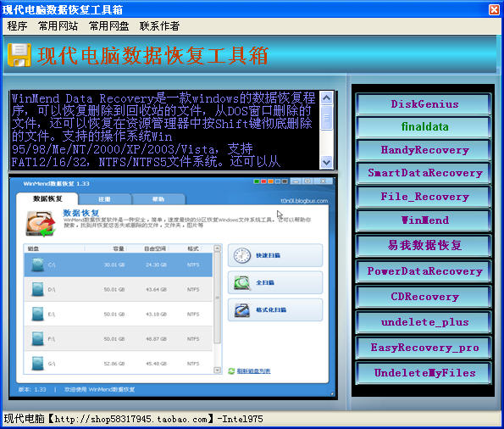This screenshot has width=504, height=429.
Task: Launch the finaldata tool button
Action: 424,127
